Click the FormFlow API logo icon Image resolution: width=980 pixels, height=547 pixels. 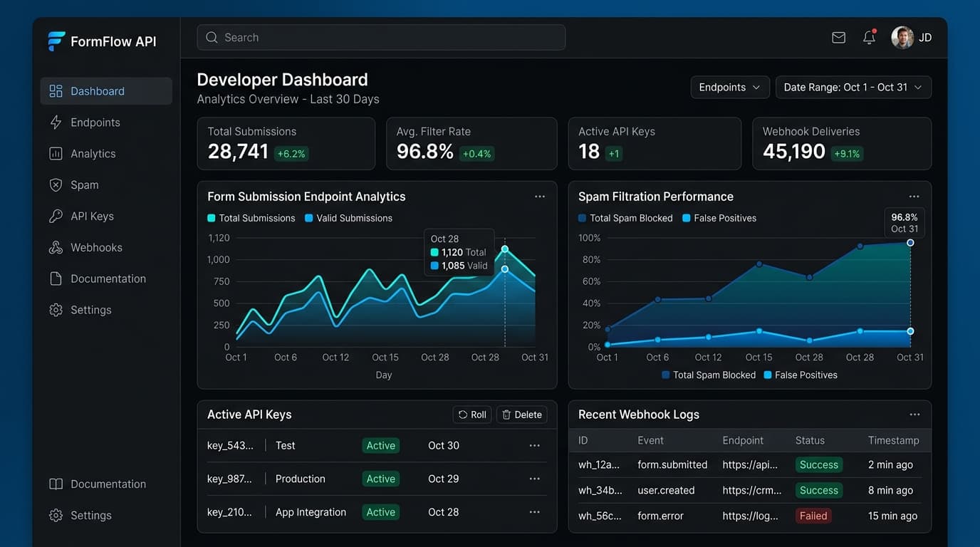click(56, 41)
